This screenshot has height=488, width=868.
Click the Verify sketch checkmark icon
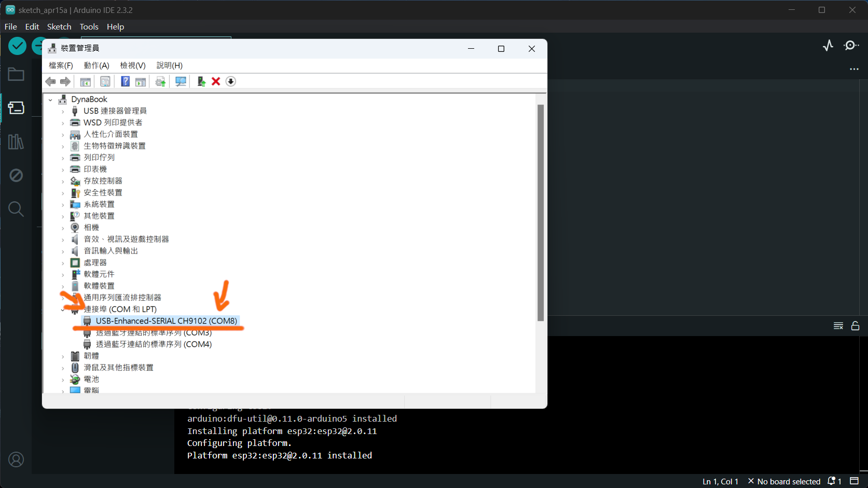pos(17,46)
